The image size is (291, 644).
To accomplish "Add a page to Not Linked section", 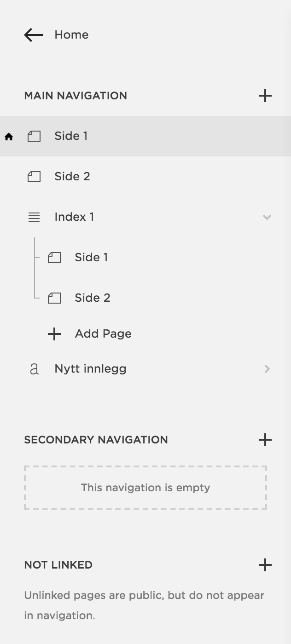I will pos(265,565).
